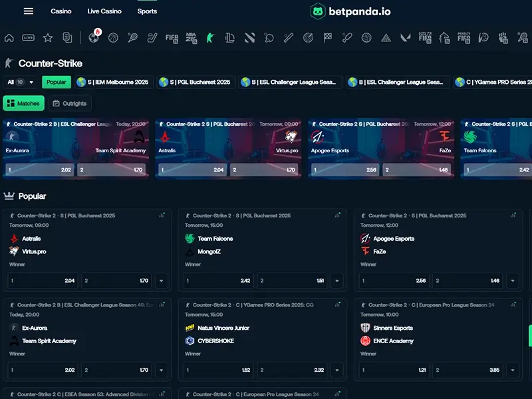Bet on MongolZ at 1.51
Screen dimensions: 532x399
click(292, 281)
